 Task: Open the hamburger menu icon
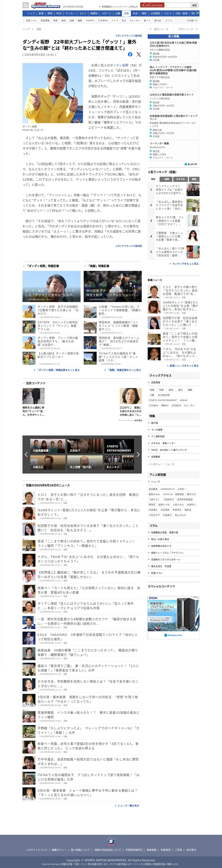(x=26, y=5)
